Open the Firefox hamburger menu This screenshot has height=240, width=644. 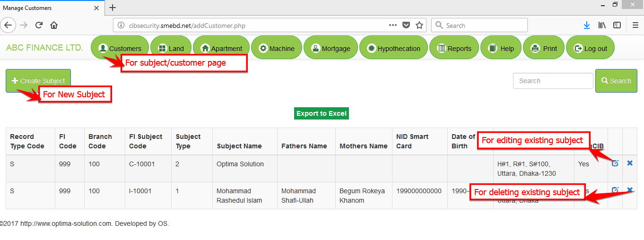pyautogui.click(x=635, y=26)
